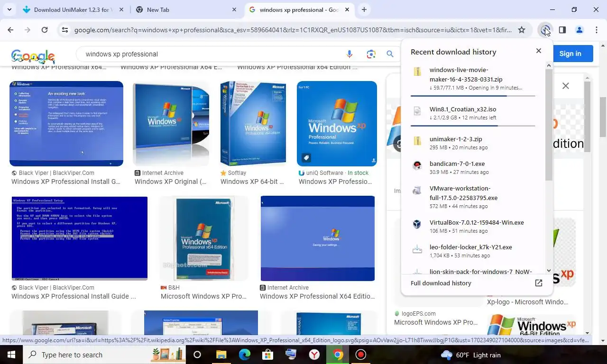View site information icon in address bar

tap(65, 30)
